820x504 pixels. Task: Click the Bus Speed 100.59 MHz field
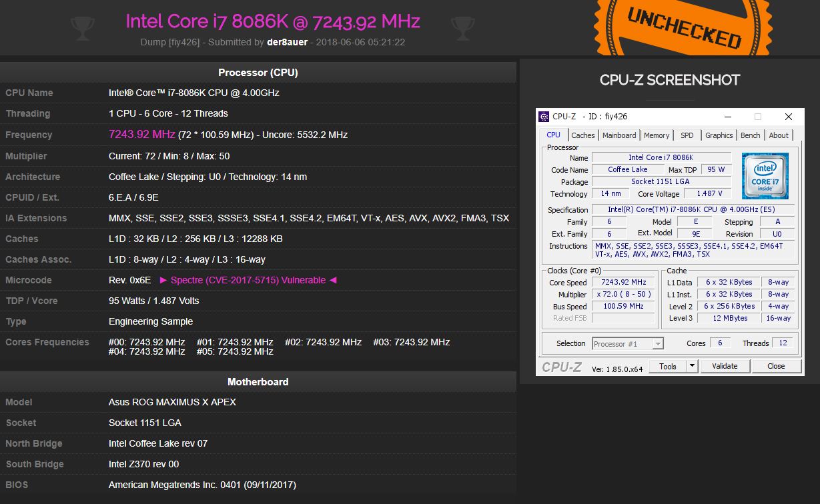[x=623, y=307]
